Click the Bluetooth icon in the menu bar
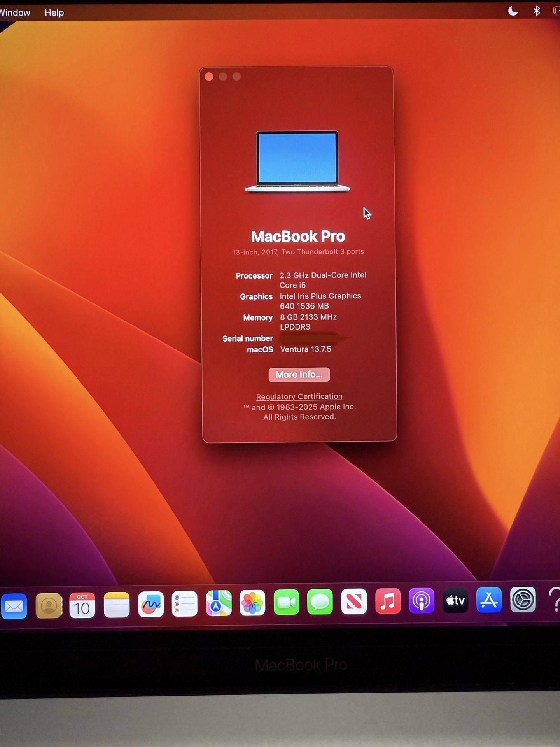This screenshot has height=747, width=560. 537,11
